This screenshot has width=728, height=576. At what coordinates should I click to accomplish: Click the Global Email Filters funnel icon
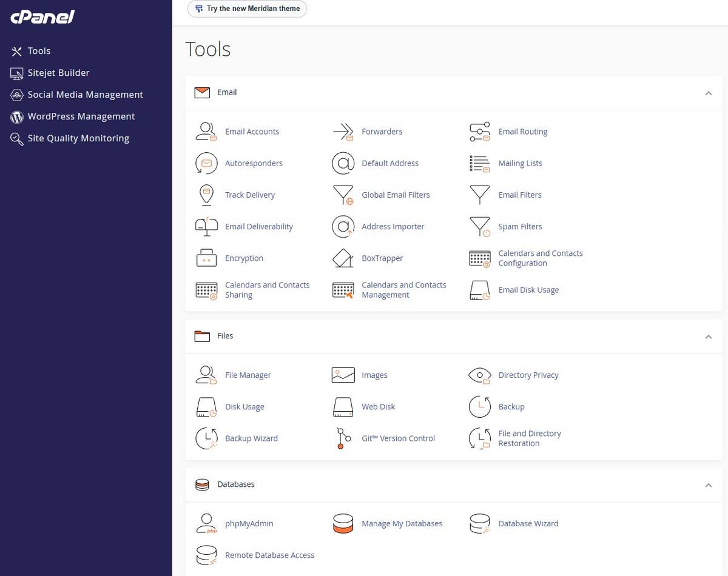(x=343, y=195)
